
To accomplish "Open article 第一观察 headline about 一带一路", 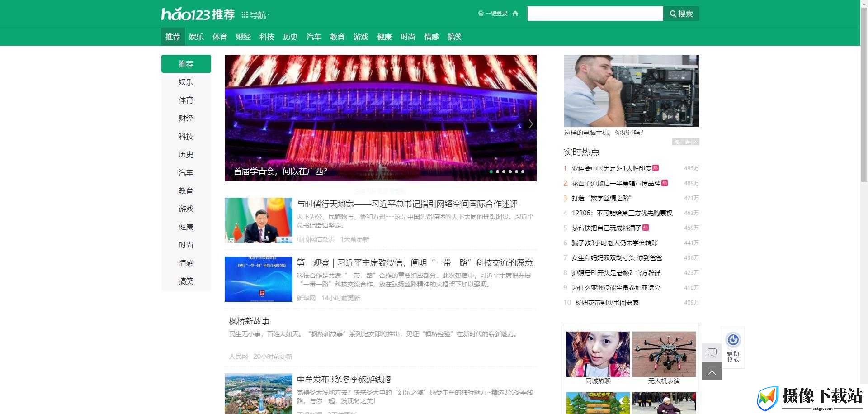I will click(x=415, y=263).
